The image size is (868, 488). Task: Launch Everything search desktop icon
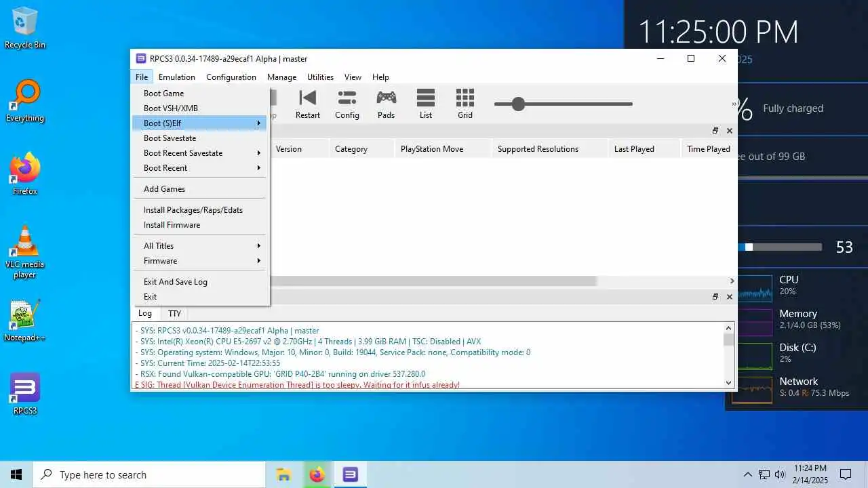point(25,102)
